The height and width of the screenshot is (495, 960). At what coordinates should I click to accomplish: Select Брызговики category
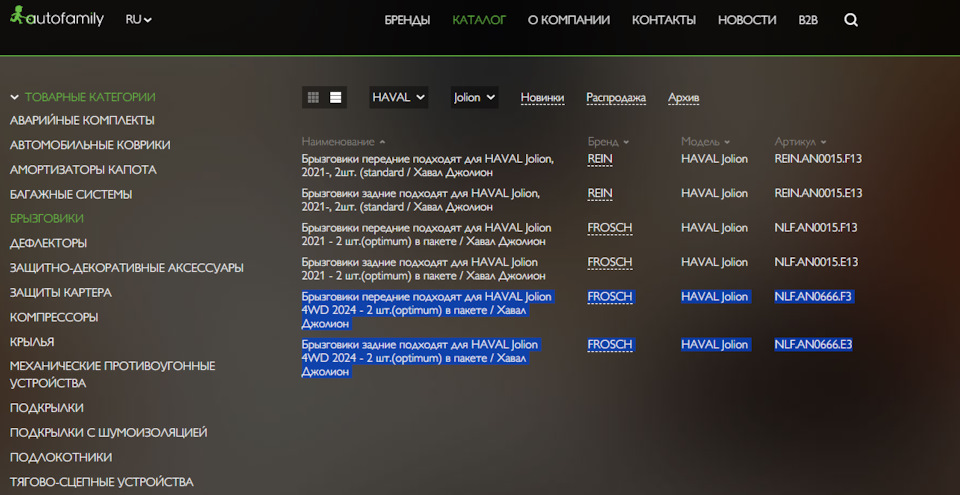(47, 219)
